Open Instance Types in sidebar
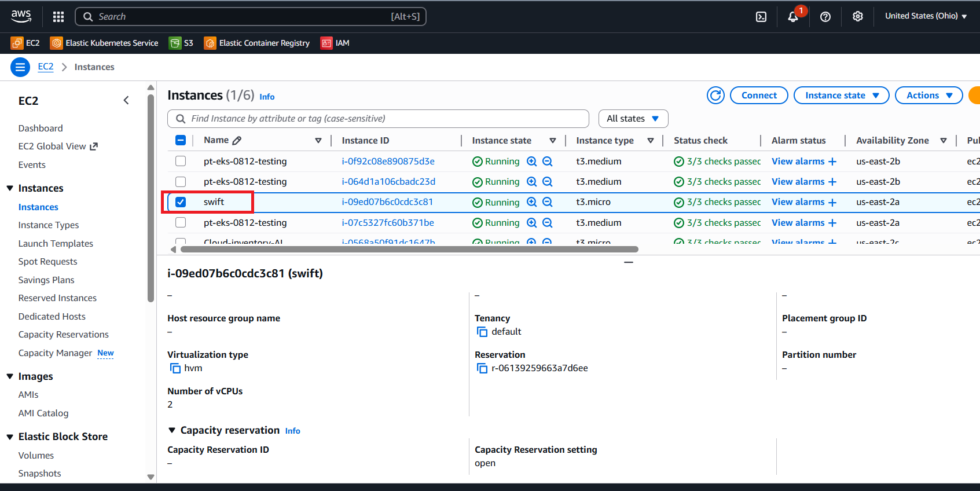 point(49,225)
